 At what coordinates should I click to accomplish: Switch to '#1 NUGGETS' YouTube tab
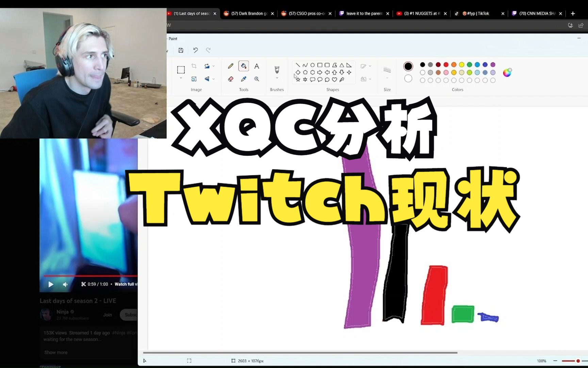422,14
